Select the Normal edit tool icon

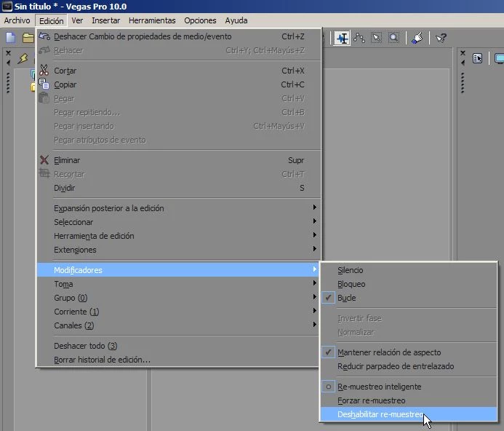342,39
